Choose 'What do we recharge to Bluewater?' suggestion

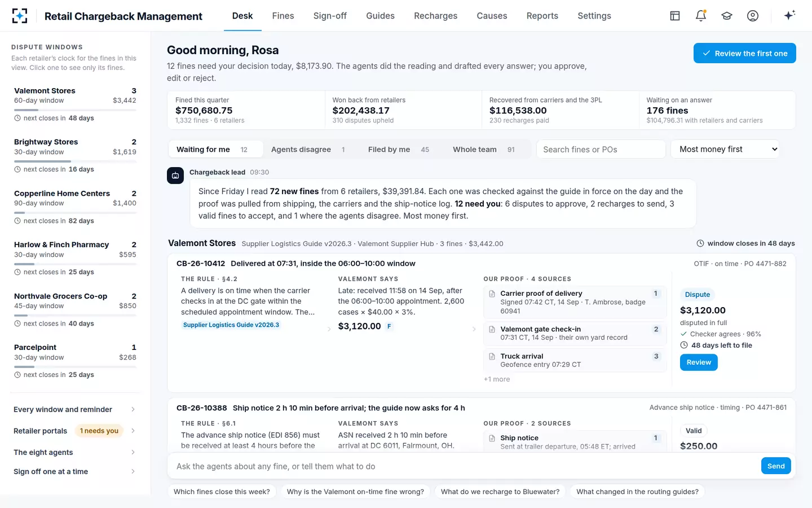point(500,492)
